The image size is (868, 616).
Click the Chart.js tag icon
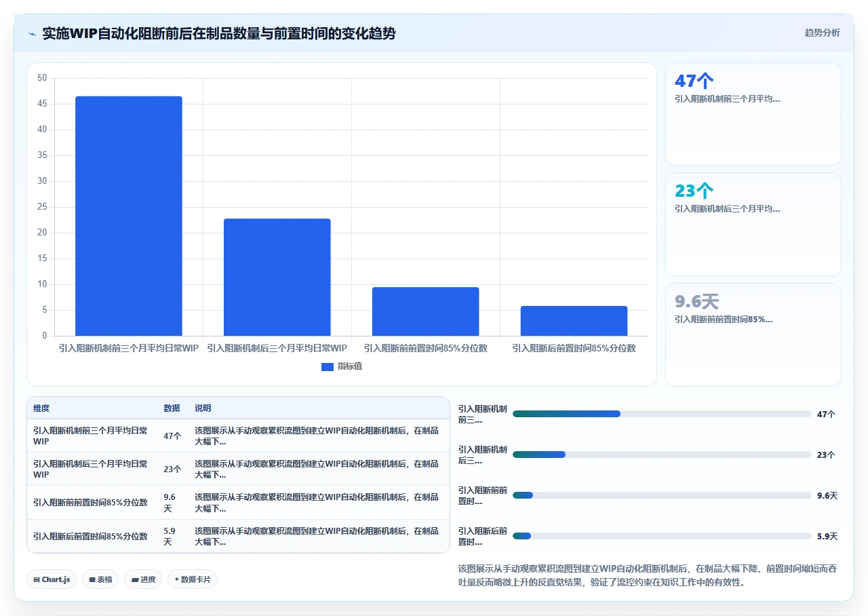tap(37, 579)
